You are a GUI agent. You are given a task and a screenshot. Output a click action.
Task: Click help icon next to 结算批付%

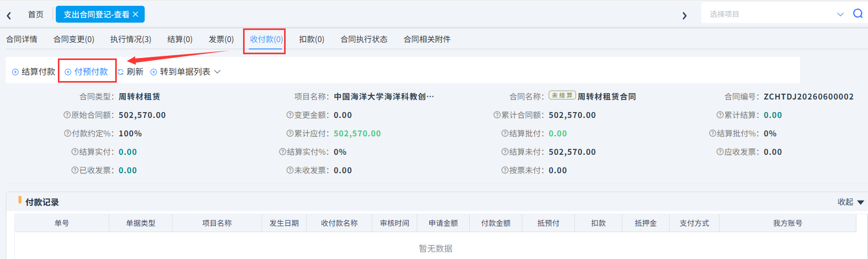click(x=712, y=133)
